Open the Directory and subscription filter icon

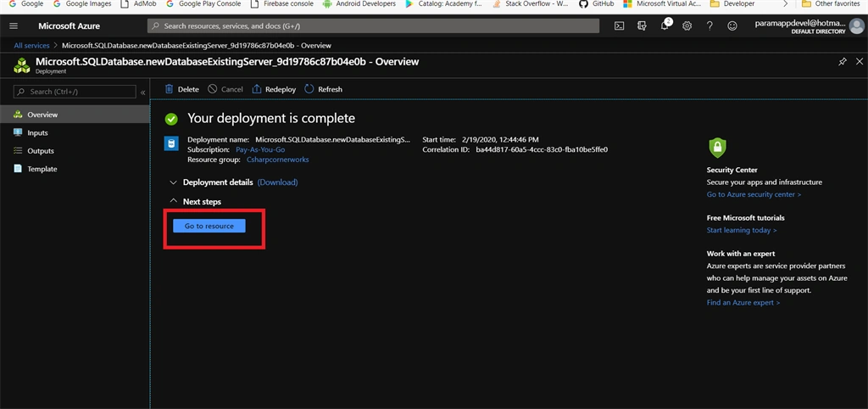coord(643,26)
